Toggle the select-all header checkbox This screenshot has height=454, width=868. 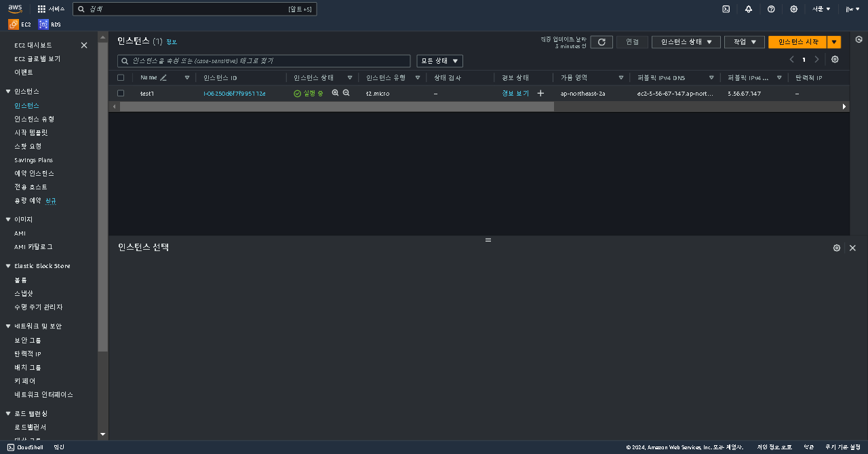121,77
